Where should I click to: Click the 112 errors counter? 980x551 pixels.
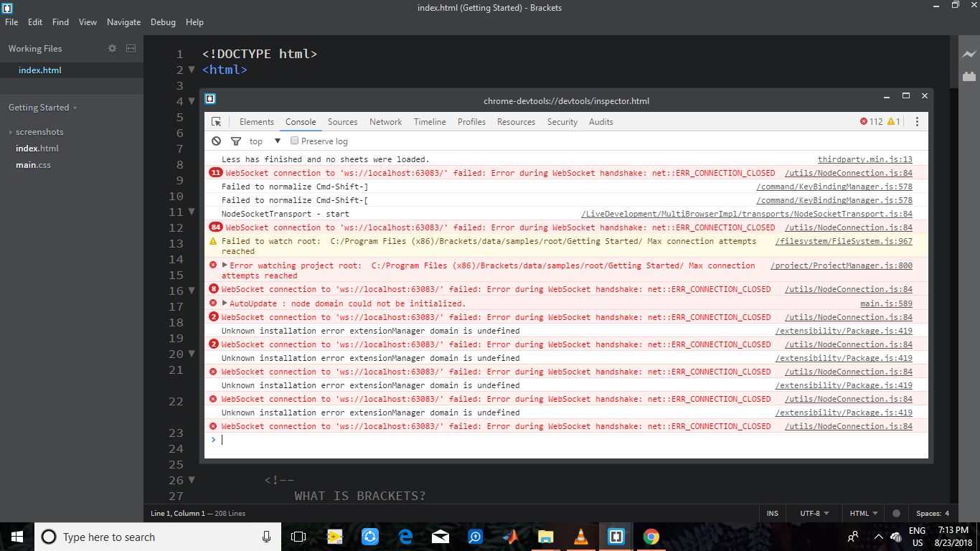pos(874,122)
